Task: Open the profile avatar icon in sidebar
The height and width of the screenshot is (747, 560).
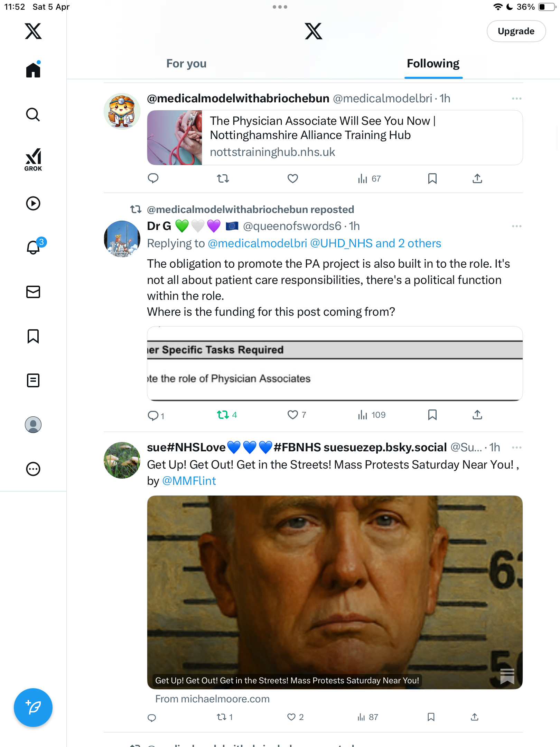Action: click(x=33, y=425)
